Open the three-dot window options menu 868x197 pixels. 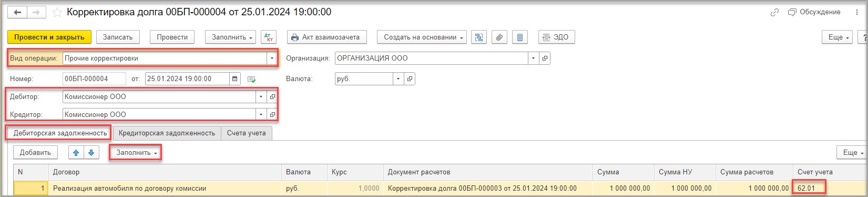857,12
